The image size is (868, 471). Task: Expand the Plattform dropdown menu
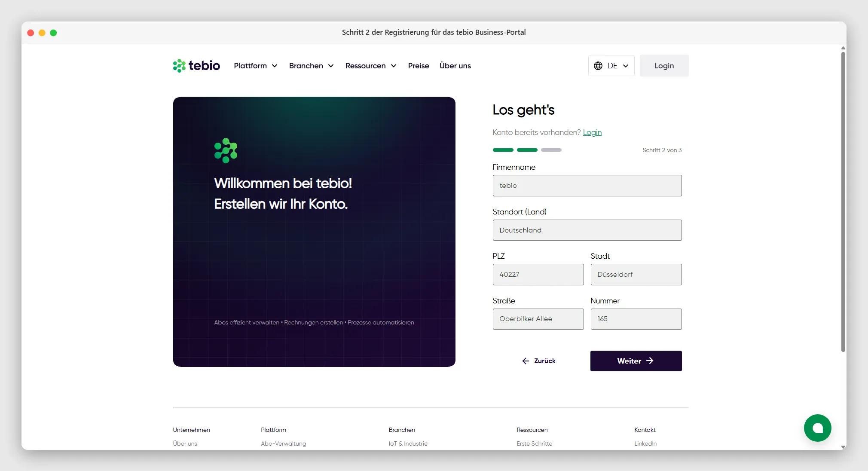coord(256,66)
